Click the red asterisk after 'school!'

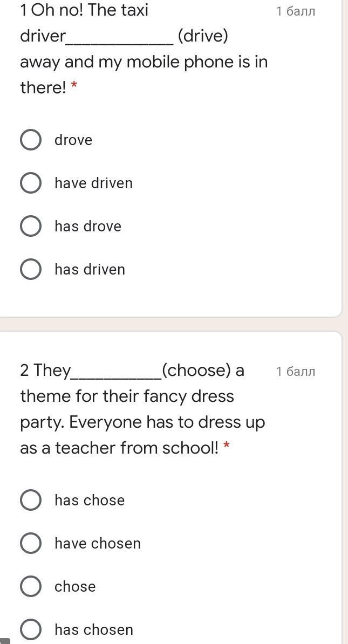coord(227,447)
